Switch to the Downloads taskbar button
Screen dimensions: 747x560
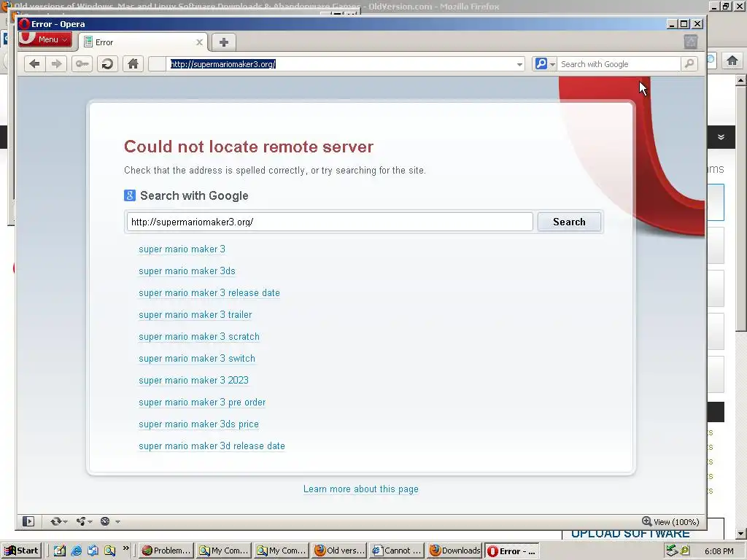[455, 551]
